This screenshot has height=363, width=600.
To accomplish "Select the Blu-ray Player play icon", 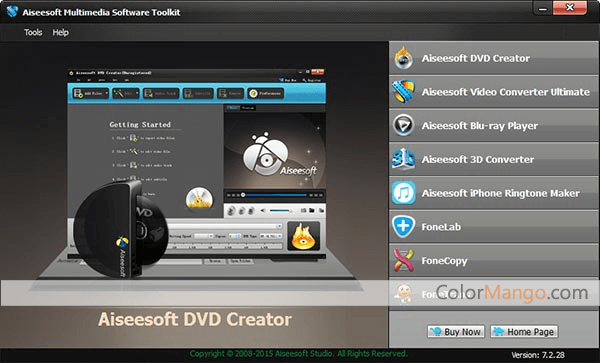I will [404, 125].
